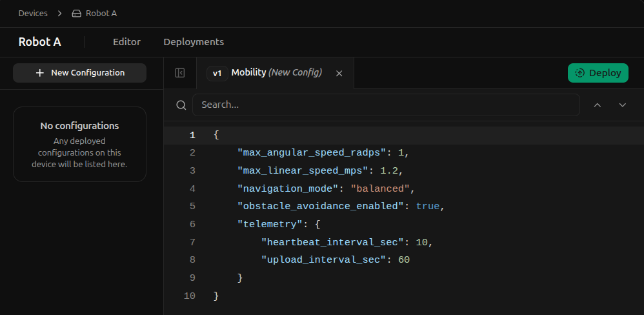Collapse the sidebar using the panel icon
The width and height of the screenshot is (644, 315).
pos(180,73)
